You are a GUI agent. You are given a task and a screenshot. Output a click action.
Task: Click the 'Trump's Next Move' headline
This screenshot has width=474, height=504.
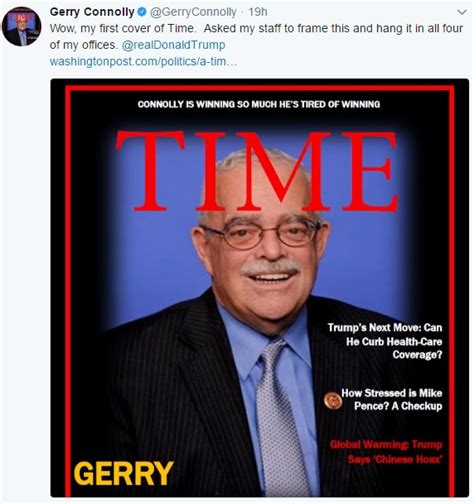coord(385,341)
